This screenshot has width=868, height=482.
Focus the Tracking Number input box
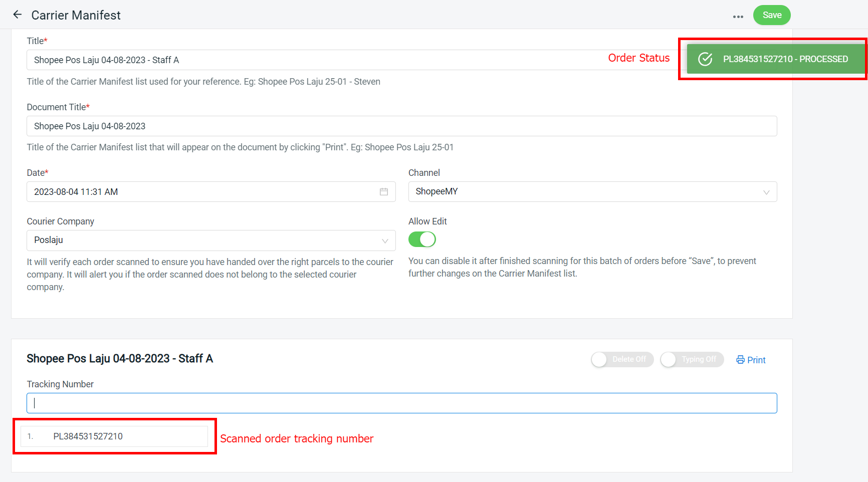401,403
